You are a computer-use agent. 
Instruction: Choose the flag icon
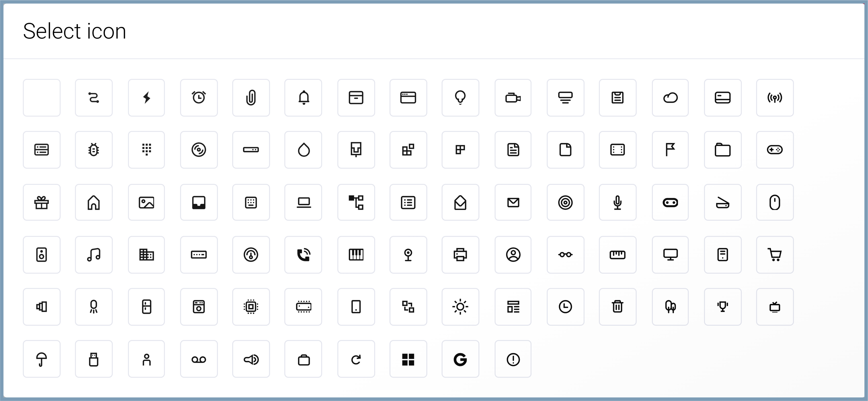(x=670, y=150)
